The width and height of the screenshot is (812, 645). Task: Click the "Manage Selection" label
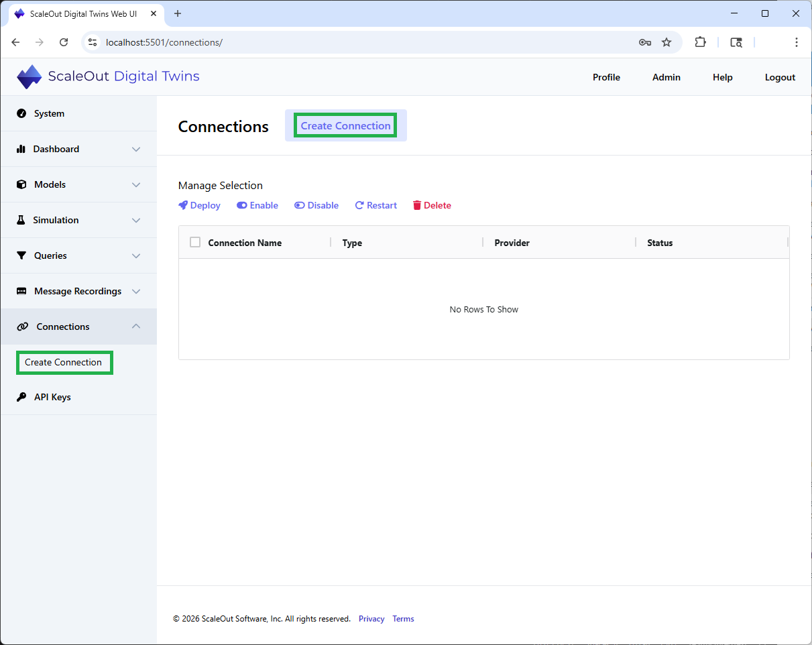pos(221,185)
